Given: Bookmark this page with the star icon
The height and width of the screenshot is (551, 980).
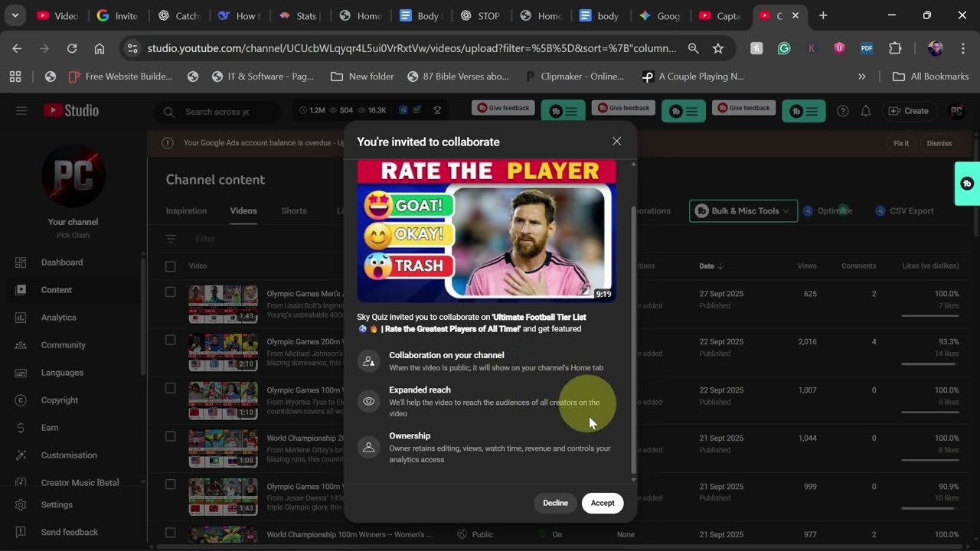Looking at the screenshot, I should pos(718,48).
